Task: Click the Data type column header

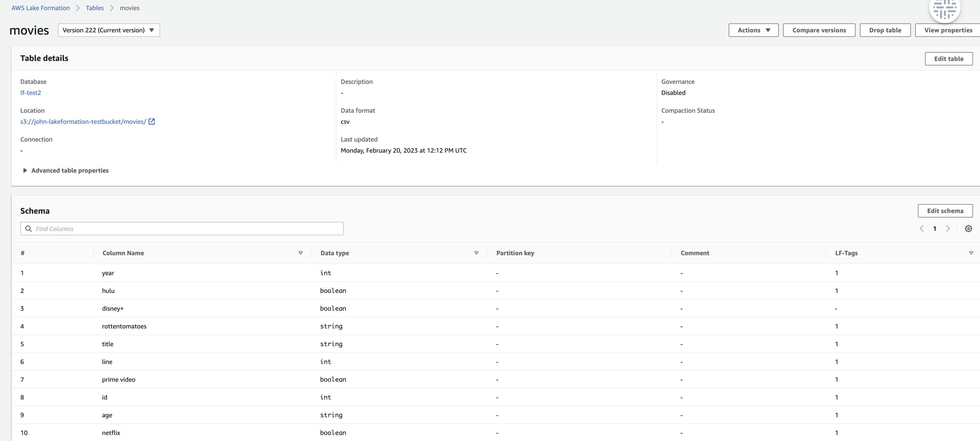Action: point(335,253)
